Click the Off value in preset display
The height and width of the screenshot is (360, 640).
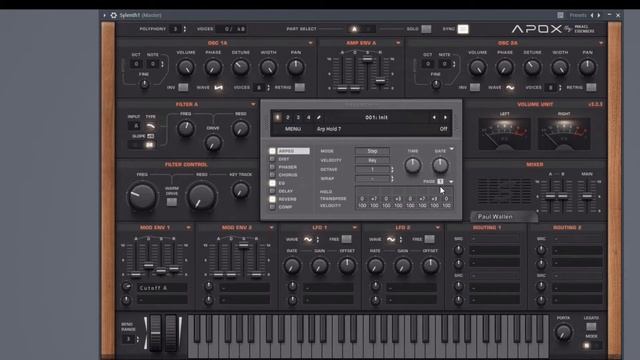443,129
